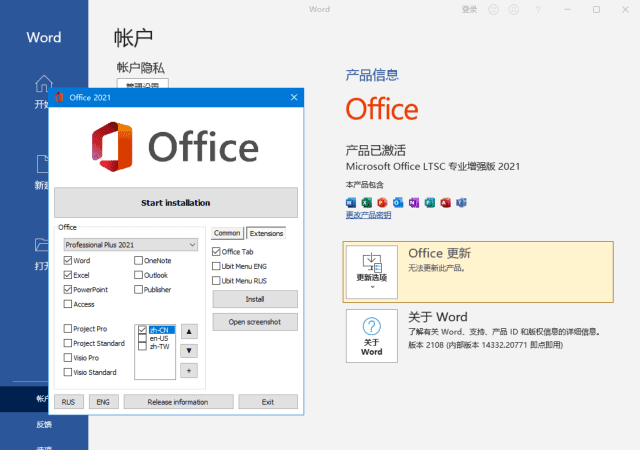Click the Excel app icon under product info
This screenshot has height=450, width=640.
[367, 203]
